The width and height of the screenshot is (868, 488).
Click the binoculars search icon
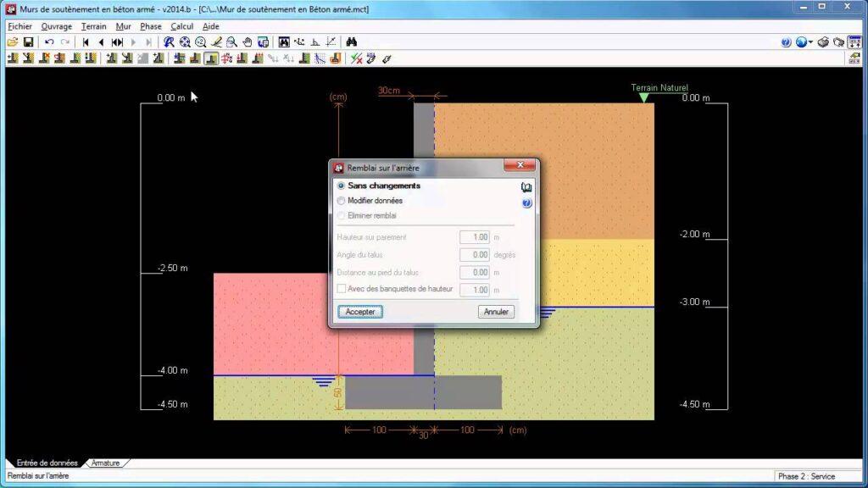(352, 42)
